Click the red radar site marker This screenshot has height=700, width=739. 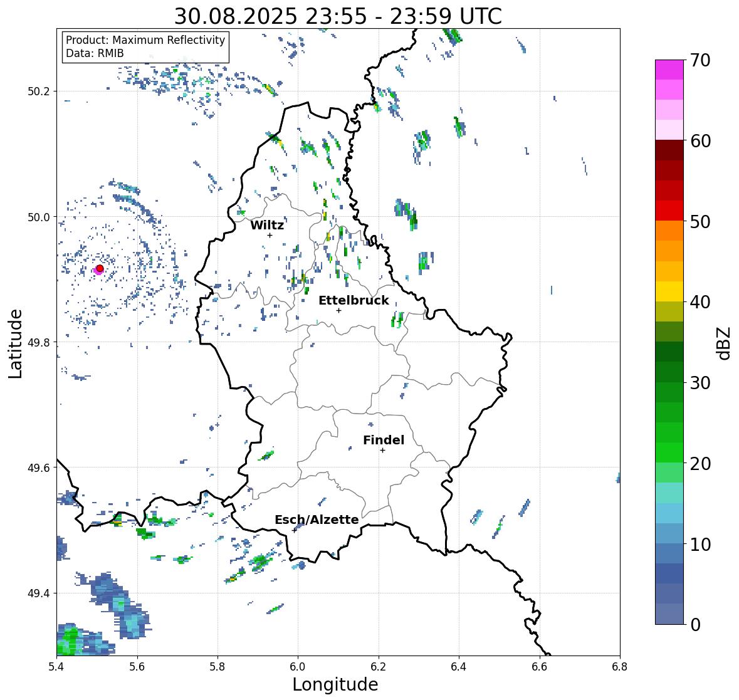[100, 268]
